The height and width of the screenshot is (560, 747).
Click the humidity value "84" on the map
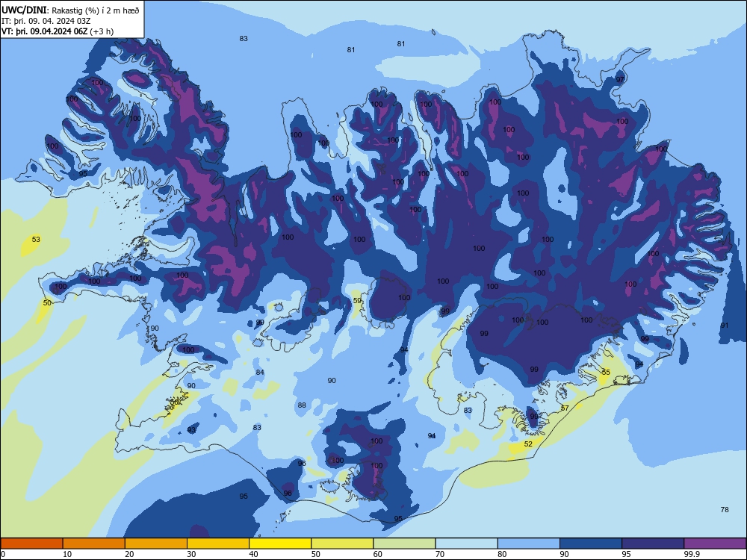[260, 372]
